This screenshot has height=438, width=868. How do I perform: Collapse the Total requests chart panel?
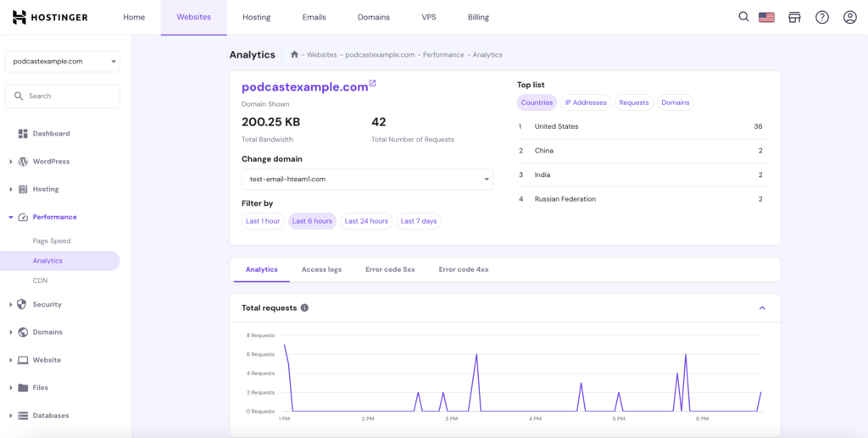(762, 308)
